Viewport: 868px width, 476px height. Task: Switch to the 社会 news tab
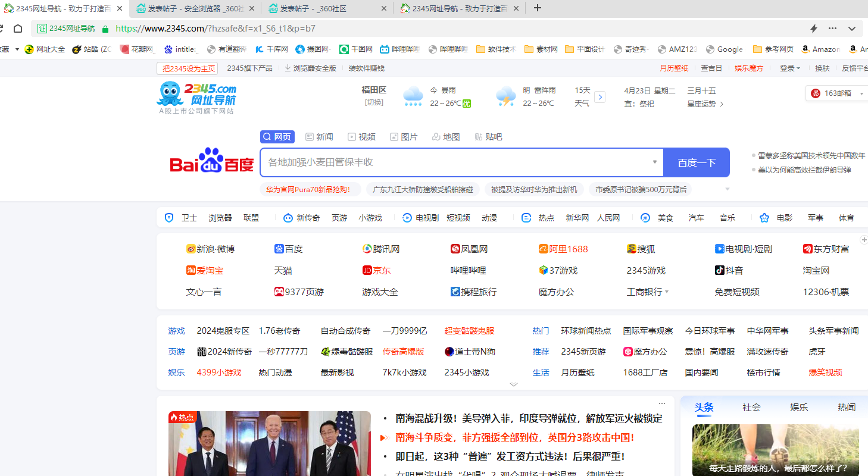click(x=751, y=408)
